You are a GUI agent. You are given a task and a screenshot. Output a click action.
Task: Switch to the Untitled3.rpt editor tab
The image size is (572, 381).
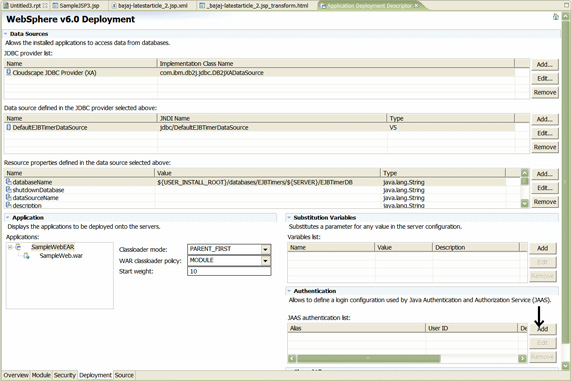click(x=25, y=5)
